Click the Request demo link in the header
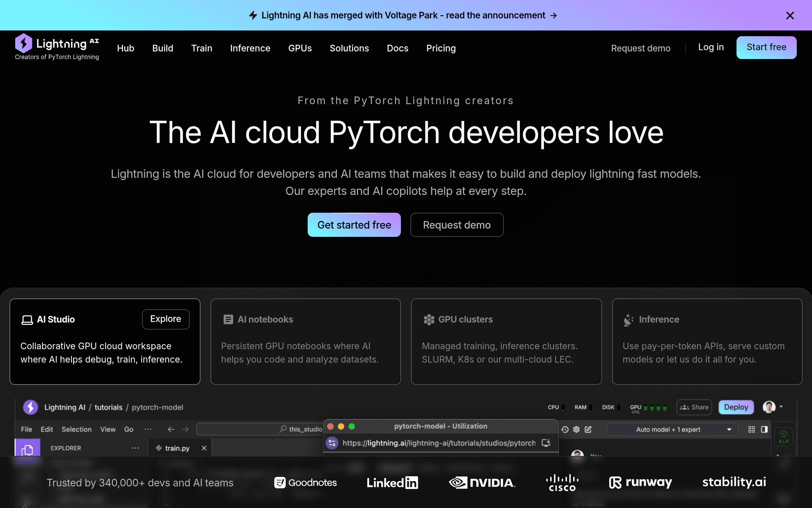This screenshot has height=508, width=812. point(640,48)
